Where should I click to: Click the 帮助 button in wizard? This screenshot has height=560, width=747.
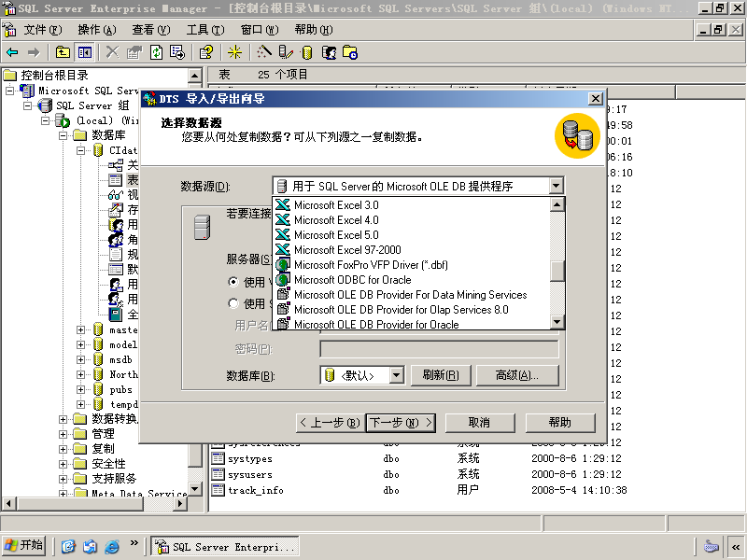tap(560, 423)
